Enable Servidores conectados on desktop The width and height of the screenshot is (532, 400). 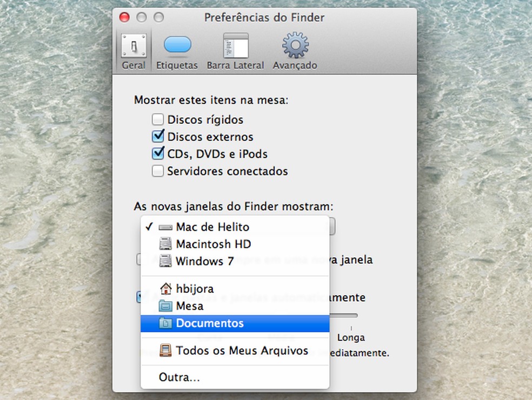pos(158,171)
